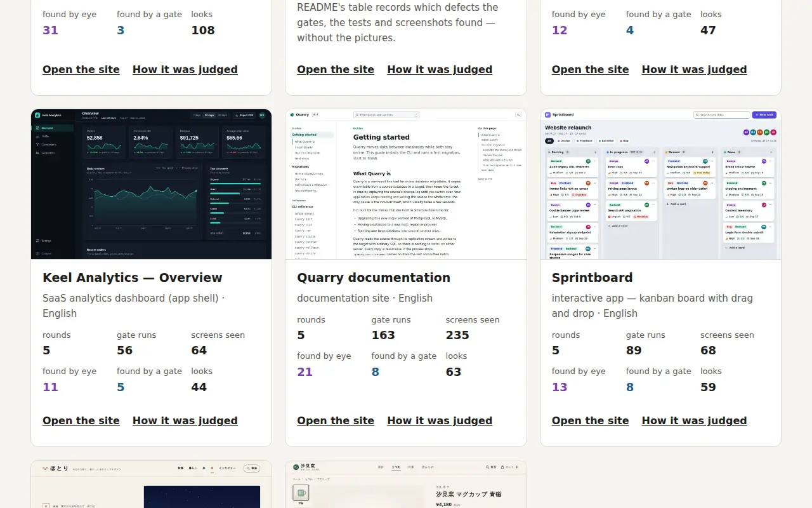
Task: Click the ほとり Japanese magazine thumbnail
Action: [x=151, y=484]
